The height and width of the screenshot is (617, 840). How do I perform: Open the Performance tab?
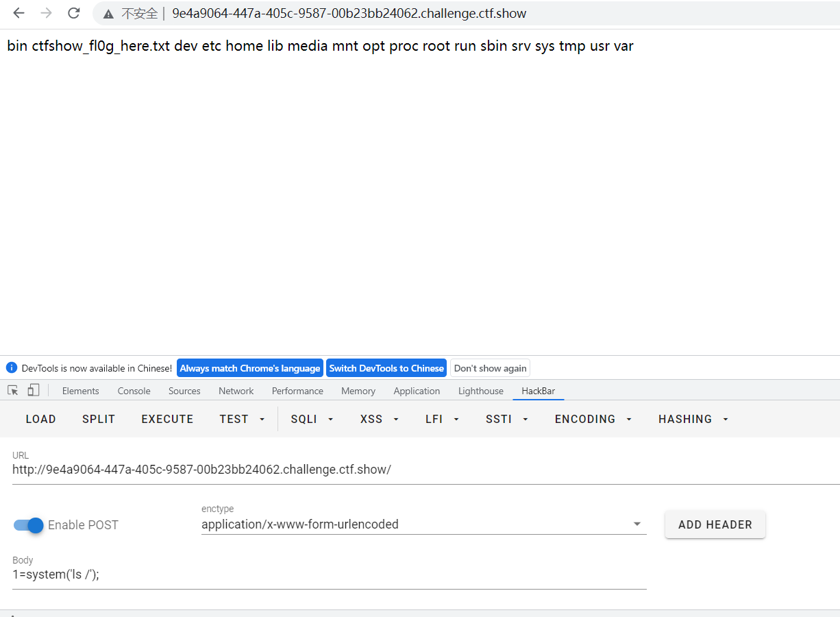tap(297, 391)
